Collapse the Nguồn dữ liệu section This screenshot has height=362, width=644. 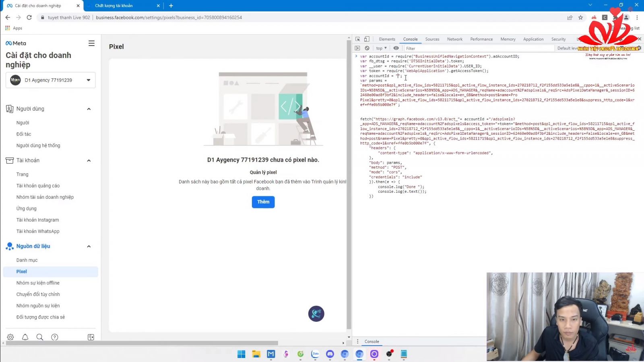[x=89, y=246]
